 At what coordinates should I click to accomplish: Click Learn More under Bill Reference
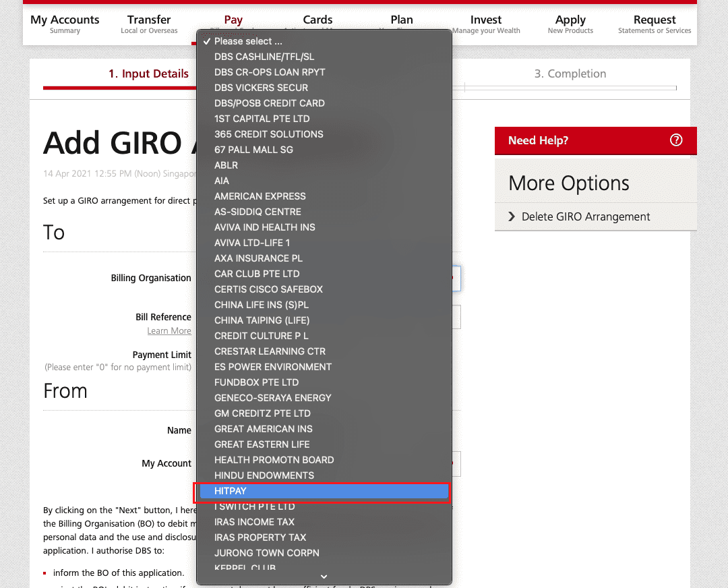tap(169, 330)
